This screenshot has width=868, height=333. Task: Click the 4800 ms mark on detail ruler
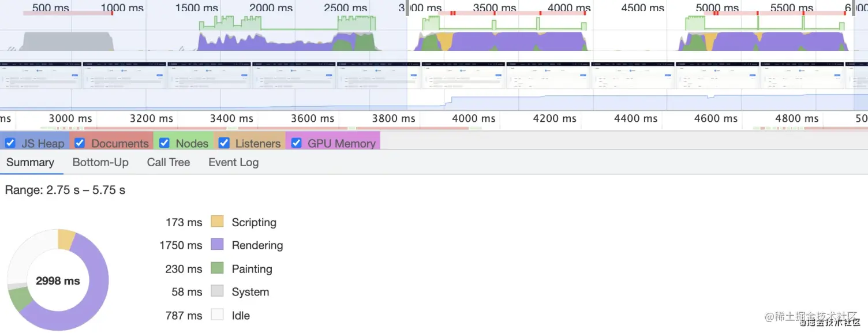pyautogui.click(x=796, y=118)
